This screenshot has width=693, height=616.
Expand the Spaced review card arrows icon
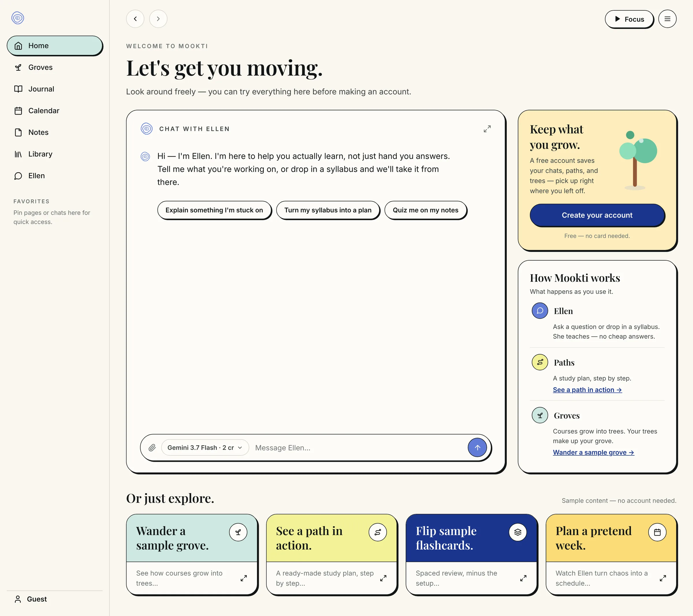coord(524,578)
